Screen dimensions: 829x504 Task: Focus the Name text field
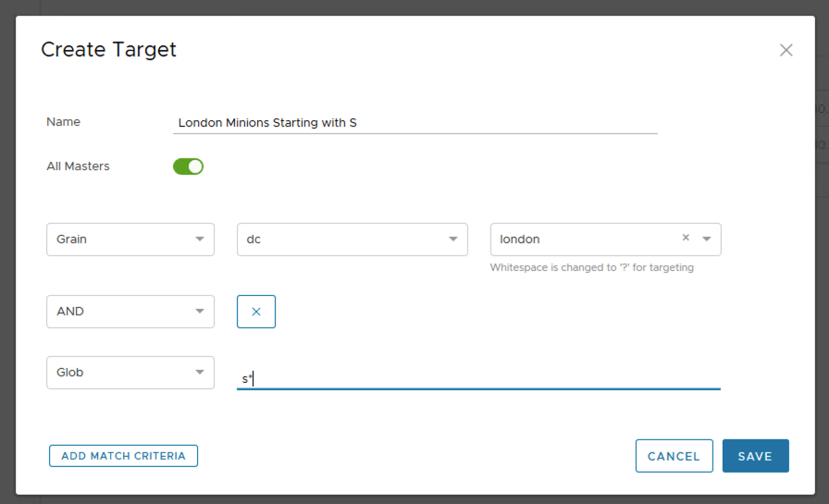click(414, 122)
